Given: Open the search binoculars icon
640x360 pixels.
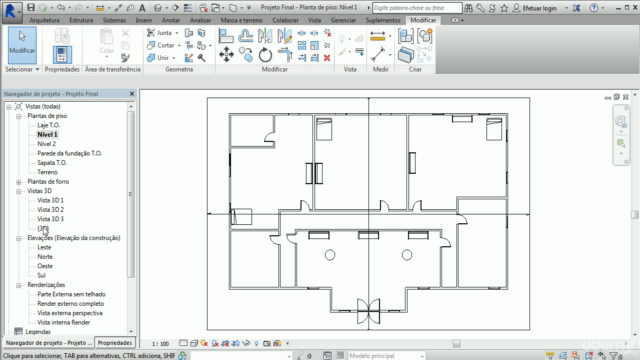Looking at the screenshot, I should pos(469,8).
